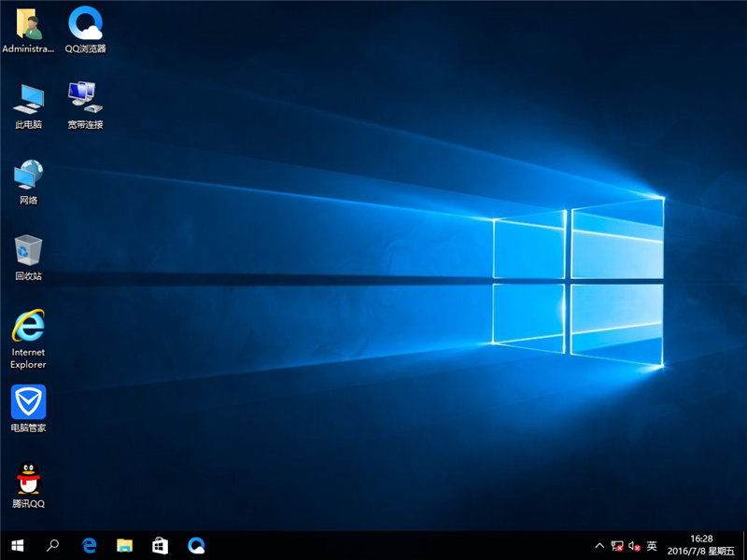Select the 回收站 recycle bin icon
747x560 pixels.
click(x=29, y=258)
